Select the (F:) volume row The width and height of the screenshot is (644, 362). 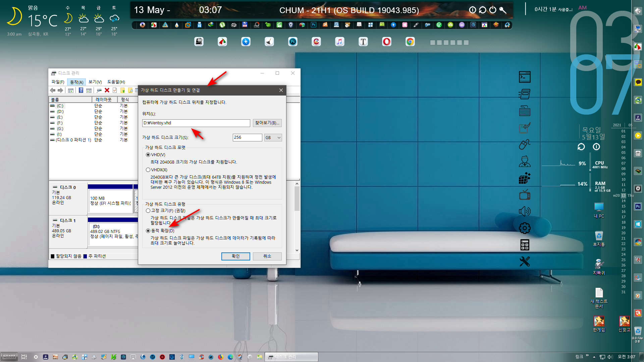coord(93,123)
